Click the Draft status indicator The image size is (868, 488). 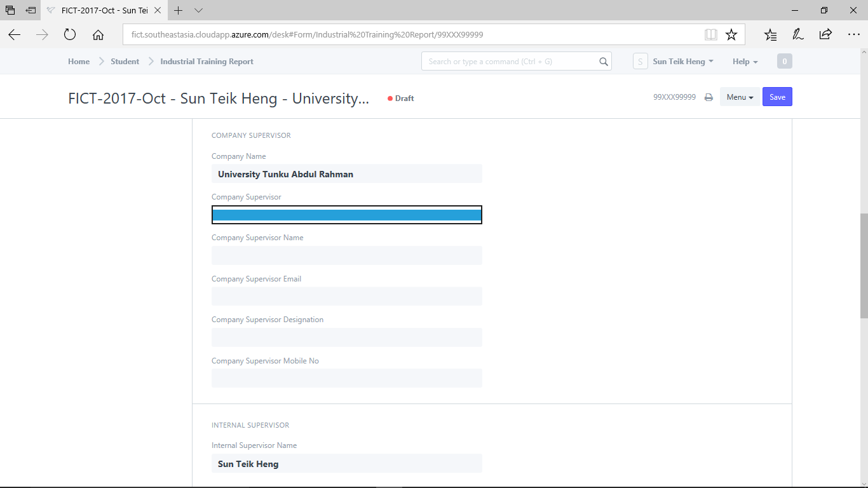[401, 98]
